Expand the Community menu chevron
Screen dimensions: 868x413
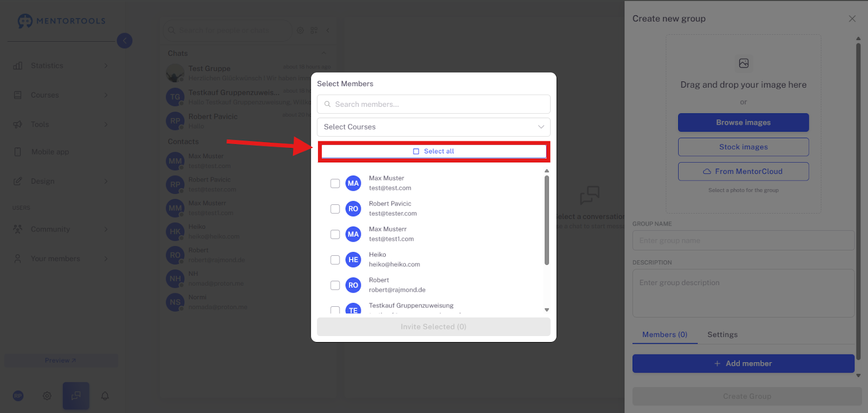point(106,229)
